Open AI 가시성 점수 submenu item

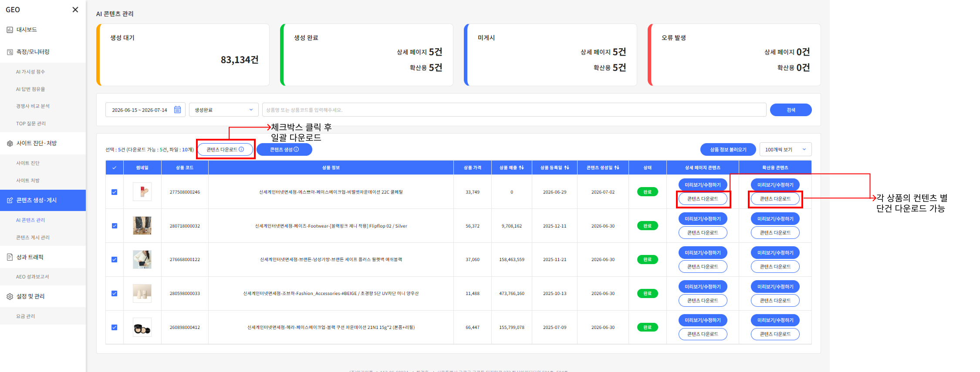[x=30, y=72]
